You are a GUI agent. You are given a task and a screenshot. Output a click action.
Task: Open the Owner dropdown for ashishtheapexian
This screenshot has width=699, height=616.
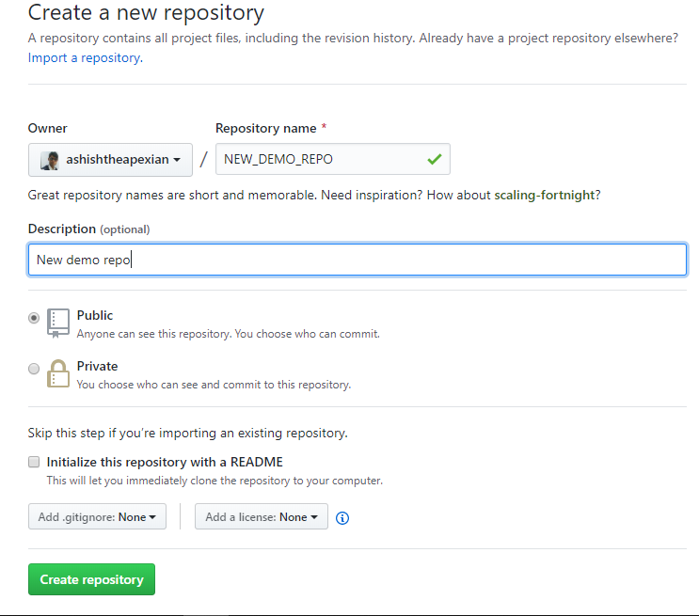pos(110,160)
